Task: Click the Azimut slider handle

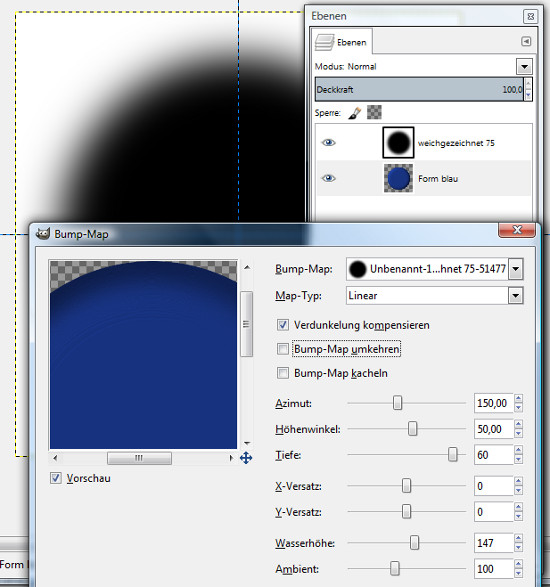Action: point(397,403)
